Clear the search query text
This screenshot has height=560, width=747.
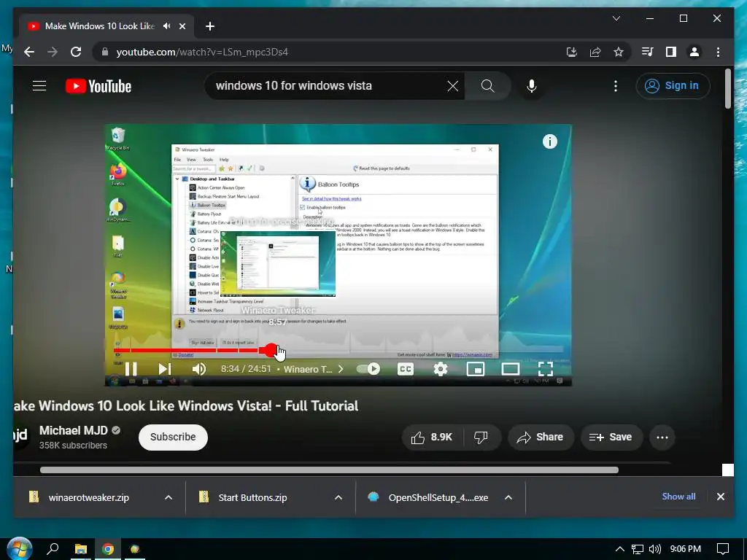[452, 86]
